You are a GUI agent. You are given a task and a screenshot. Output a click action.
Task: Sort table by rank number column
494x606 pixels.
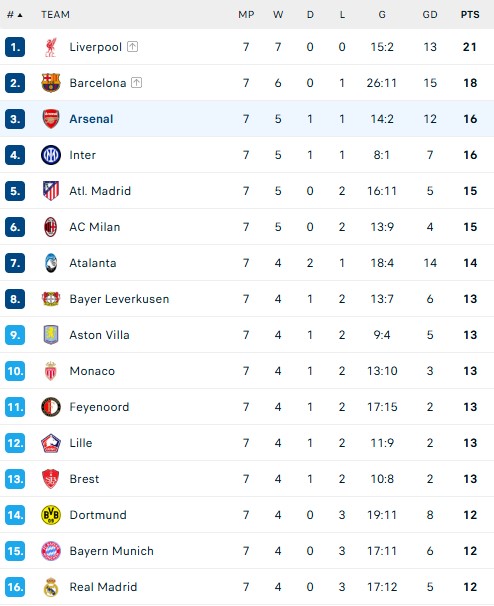click(x=15, y=15)
